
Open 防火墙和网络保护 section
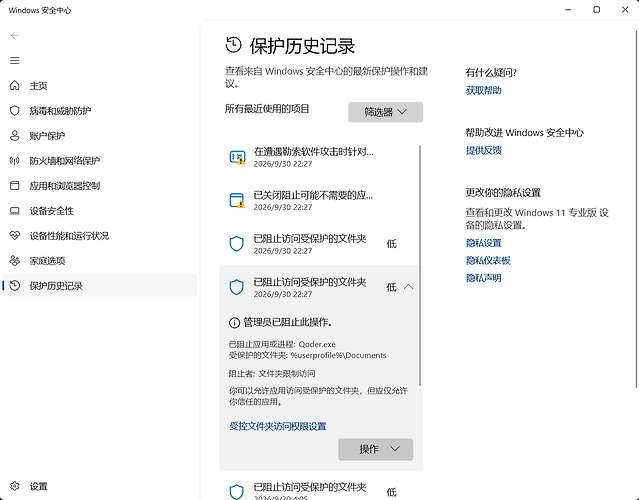coord(99,161)
